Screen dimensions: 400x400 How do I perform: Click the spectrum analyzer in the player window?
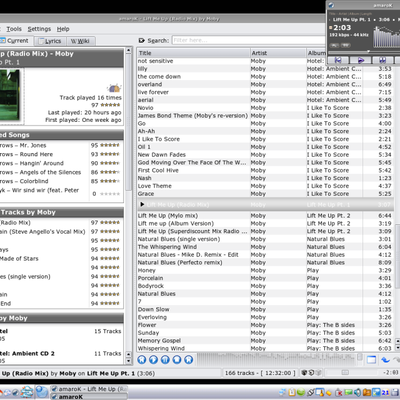coord(386,37)
